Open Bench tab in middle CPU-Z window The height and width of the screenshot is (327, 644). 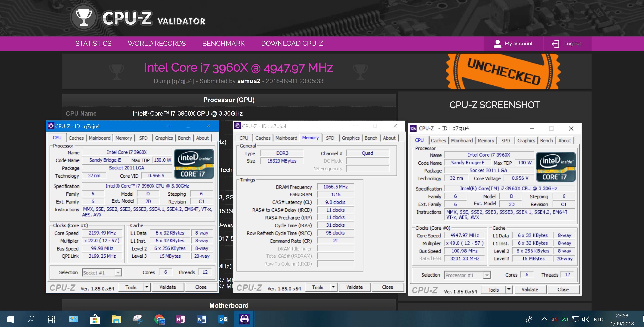click(x=371, y=138)
